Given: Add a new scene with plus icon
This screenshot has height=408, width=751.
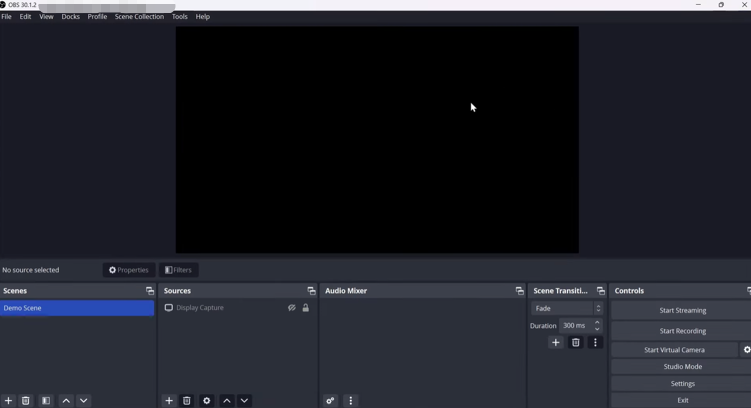Looking at the screenshot, I should (8, 400).
